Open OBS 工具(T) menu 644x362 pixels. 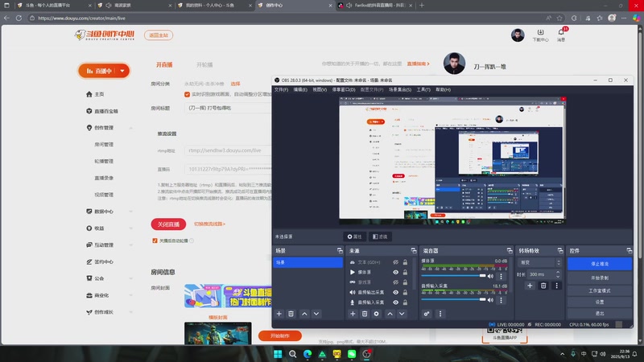point(423,89)
